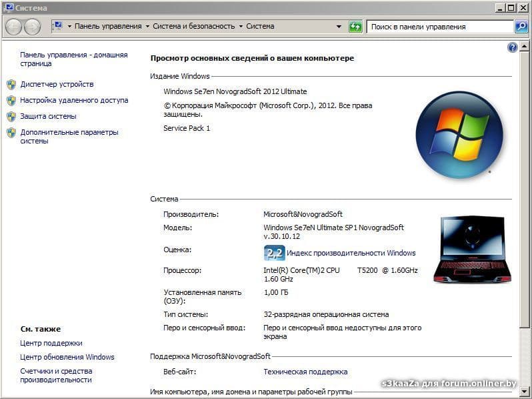Click the Поиск в панели управления field
The width and height of the screenshot is (532, 399).
tap(440, 27)
